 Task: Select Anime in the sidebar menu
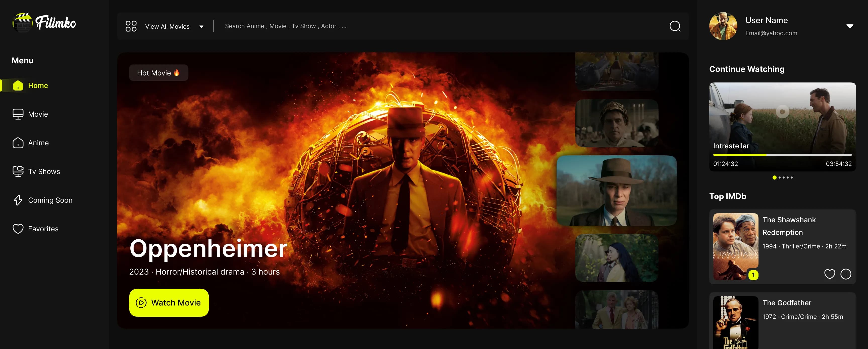[x=38, y=143]
